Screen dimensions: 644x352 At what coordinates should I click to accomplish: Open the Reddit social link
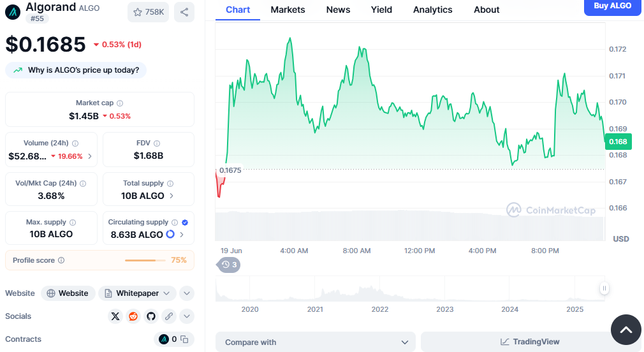(133, 316)
